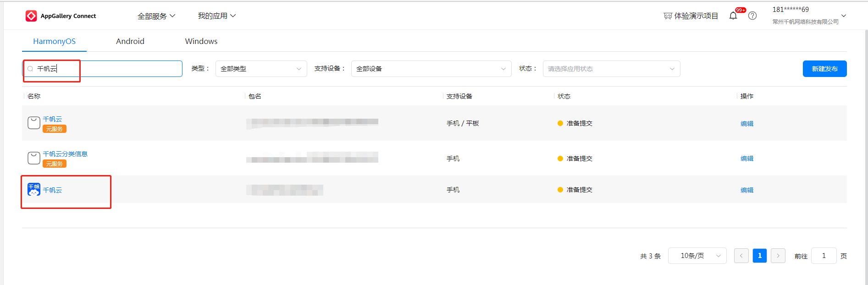Open the notification bell
Screen dimensions: 868x285
point(733,16)
